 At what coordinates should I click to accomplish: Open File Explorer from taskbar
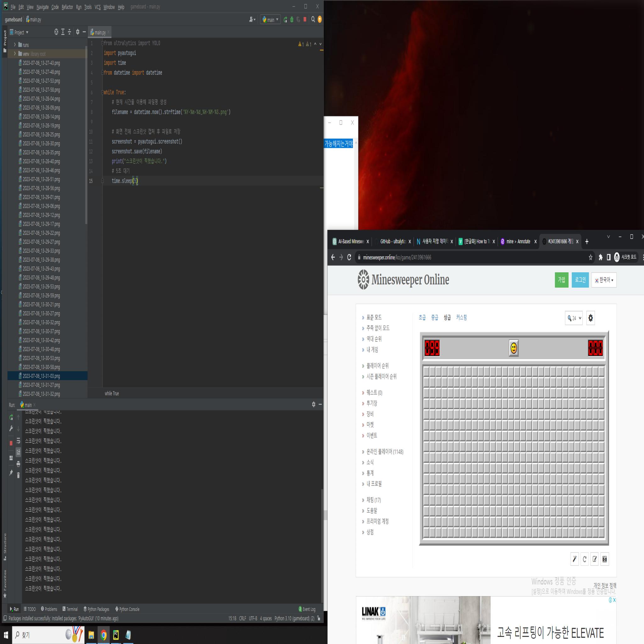pos(91,635)
